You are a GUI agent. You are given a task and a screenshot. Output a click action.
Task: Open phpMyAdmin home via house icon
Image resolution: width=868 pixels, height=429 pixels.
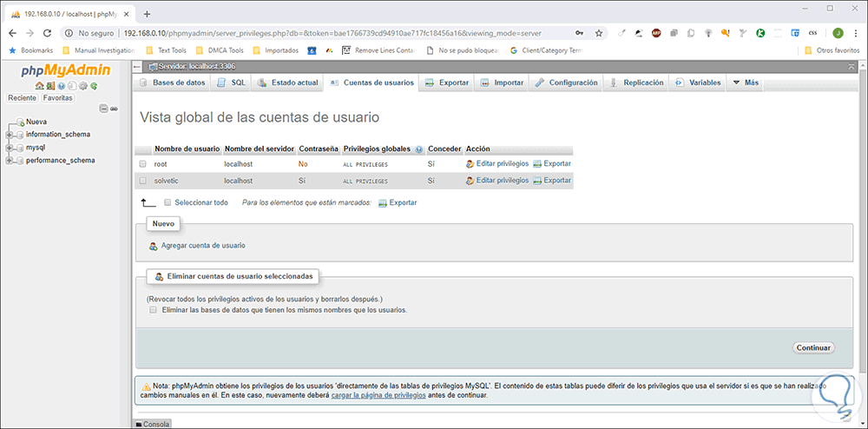click(x=39, y=86)
